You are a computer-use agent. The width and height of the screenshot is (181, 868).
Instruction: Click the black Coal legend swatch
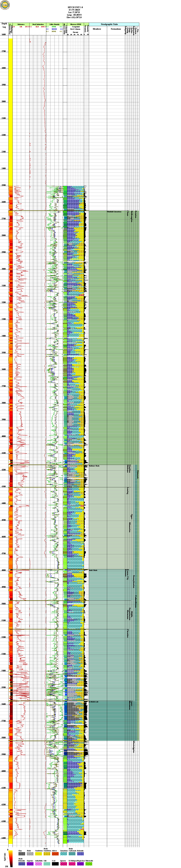(55, 864)
